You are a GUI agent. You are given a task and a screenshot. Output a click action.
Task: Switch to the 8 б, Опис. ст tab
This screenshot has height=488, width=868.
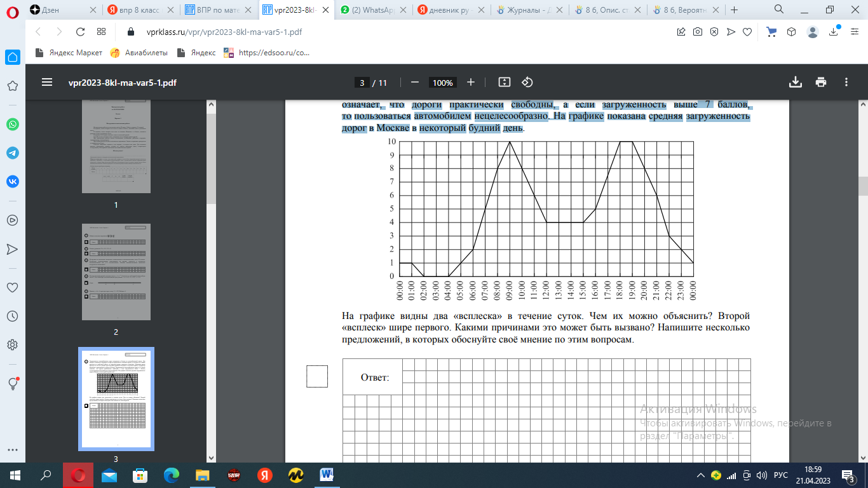609,10
